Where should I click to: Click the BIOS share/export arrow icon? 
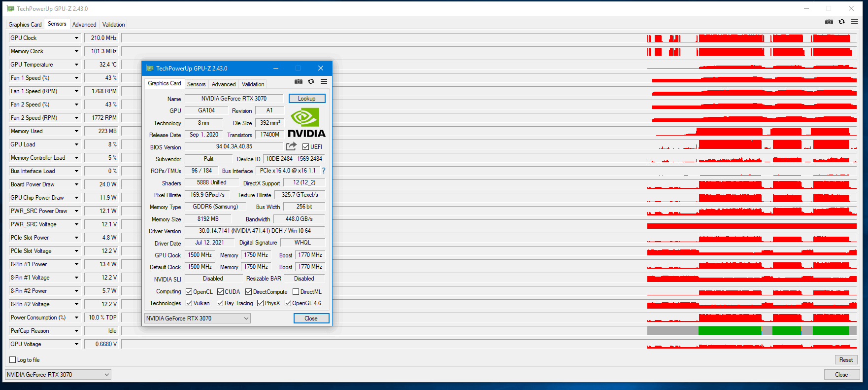[x=291, y=146]
